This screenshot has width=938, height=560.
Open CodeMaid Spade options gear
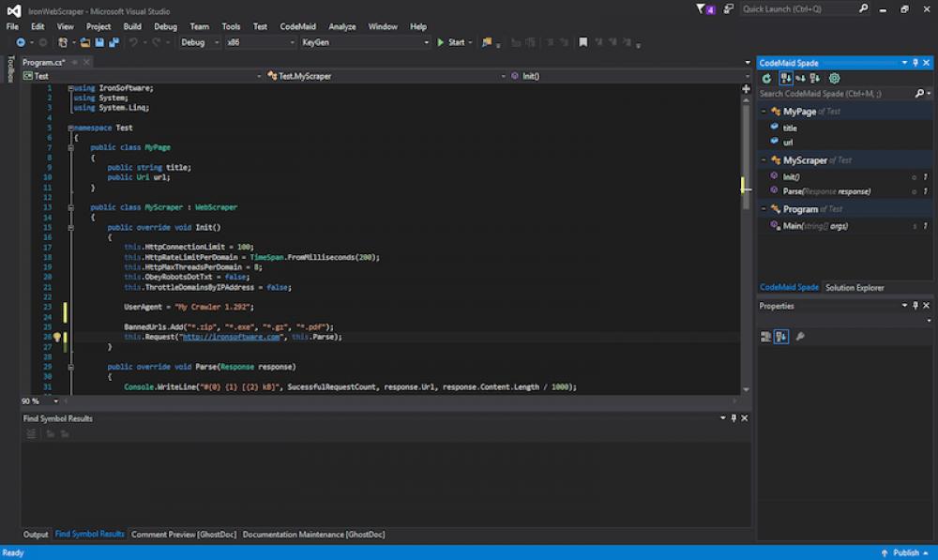point(834,79)
